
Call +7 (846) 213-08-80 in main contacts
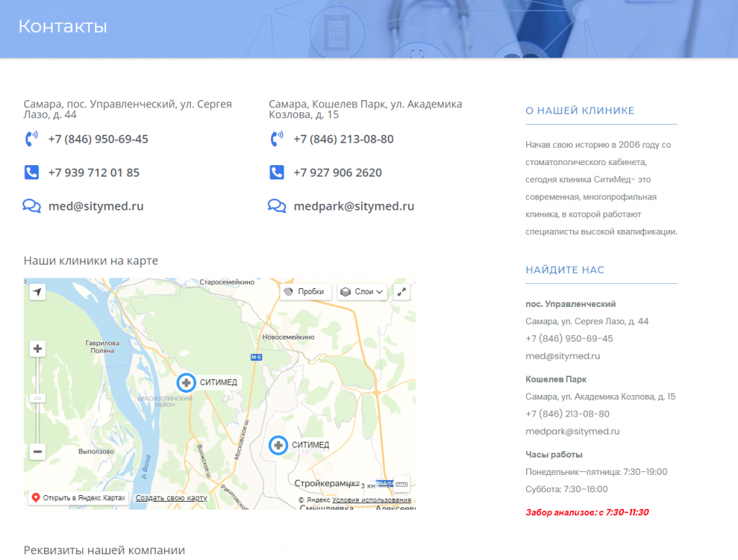344,139
